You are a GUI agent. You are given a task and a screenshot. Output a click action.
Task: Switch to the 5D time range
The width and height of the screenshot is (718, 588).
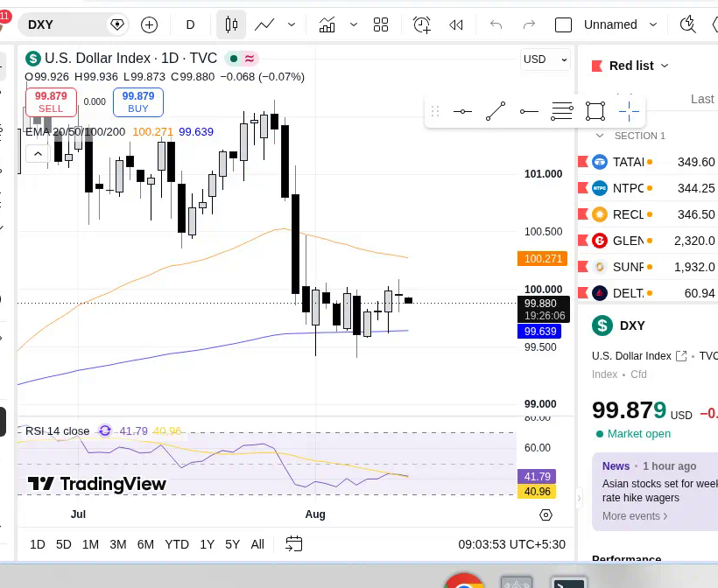coord(64,544)
